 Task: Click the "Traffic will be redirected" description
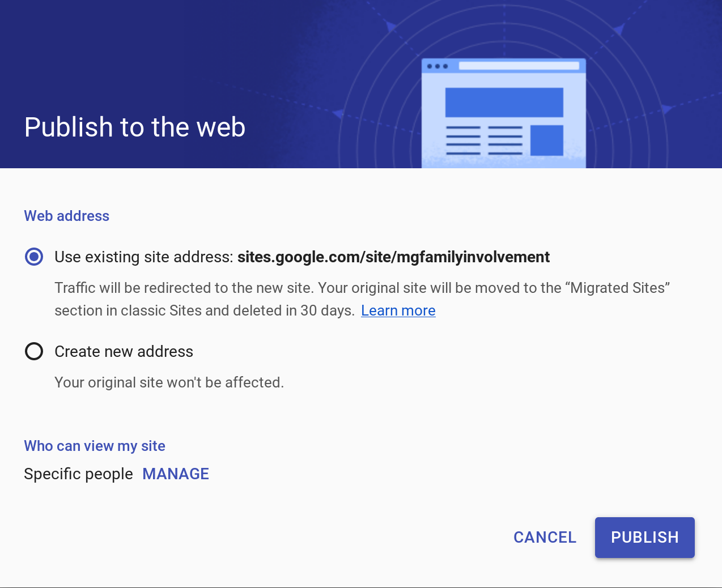362,288
